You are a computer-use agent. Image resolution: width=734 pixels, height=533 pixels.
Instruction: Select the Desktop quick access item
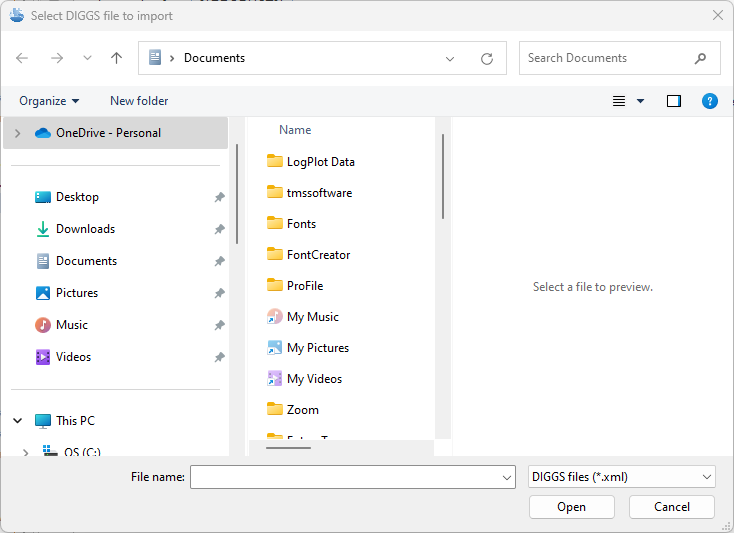[77, 197]
